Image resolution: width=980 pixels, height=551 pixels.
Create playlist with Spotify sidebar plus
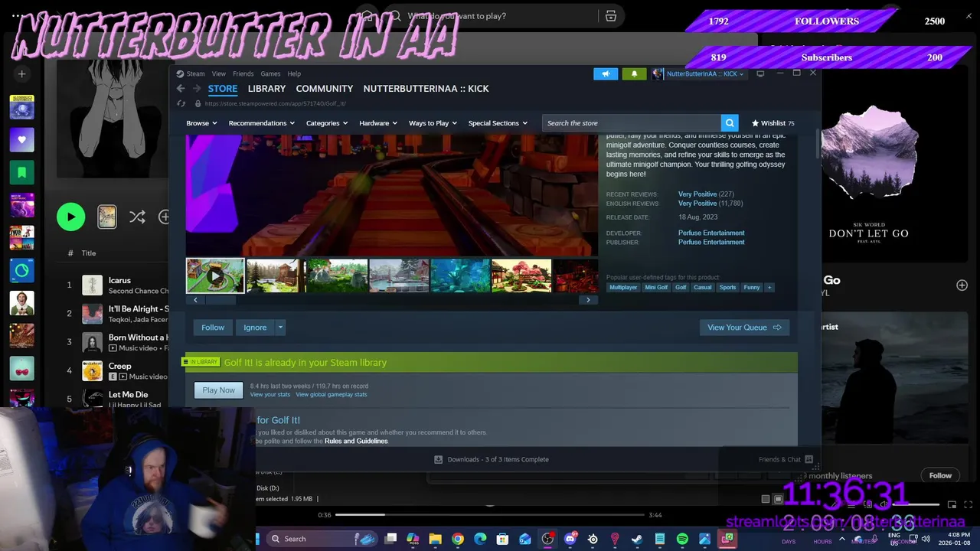coord(21,74)
